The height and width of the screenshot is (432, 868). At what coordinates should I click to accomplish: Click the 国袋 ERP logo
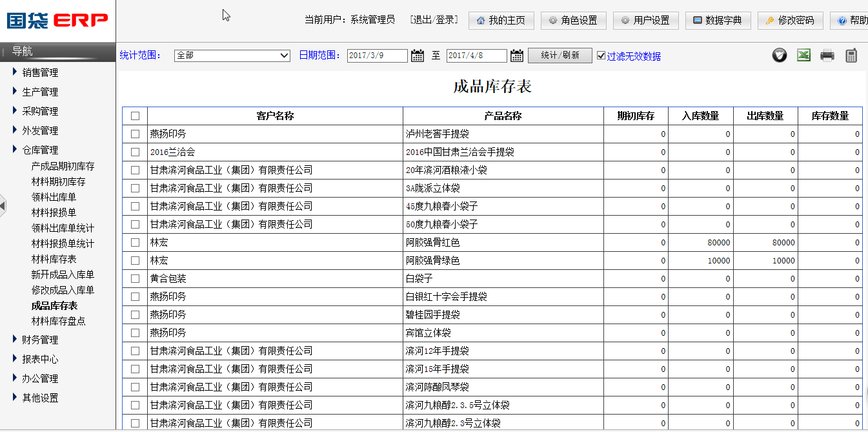[x=57, y=21]
